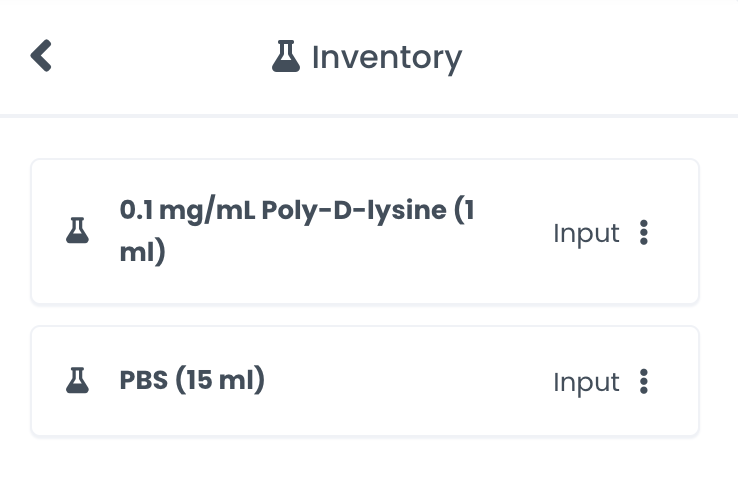Open three-dot menu for Poly-D-lysine item
Image resolution: width=738 pixels, height=496 pixels.
tap(644, 233)
